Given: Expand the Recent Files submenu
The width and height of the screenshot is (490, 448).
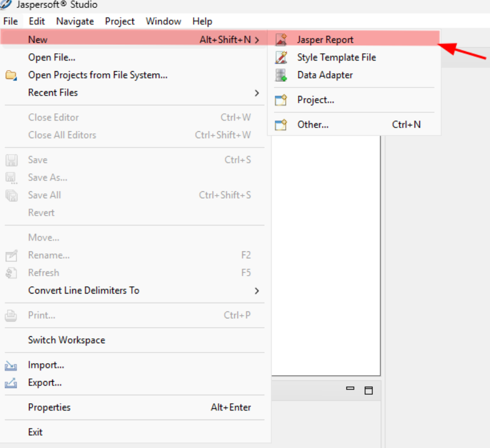Looking at the screenshot, I should pos(257,93).
